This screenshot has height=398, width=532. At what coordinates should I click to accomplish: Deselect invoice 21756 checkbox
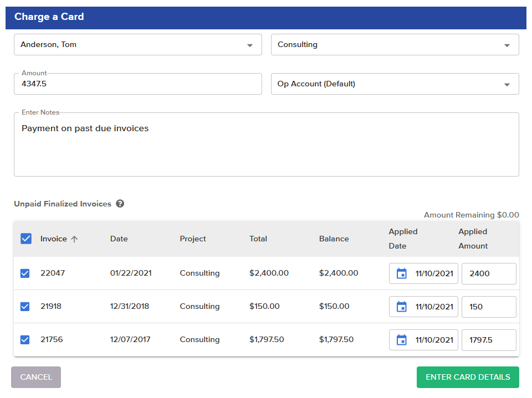coord(25,340)
